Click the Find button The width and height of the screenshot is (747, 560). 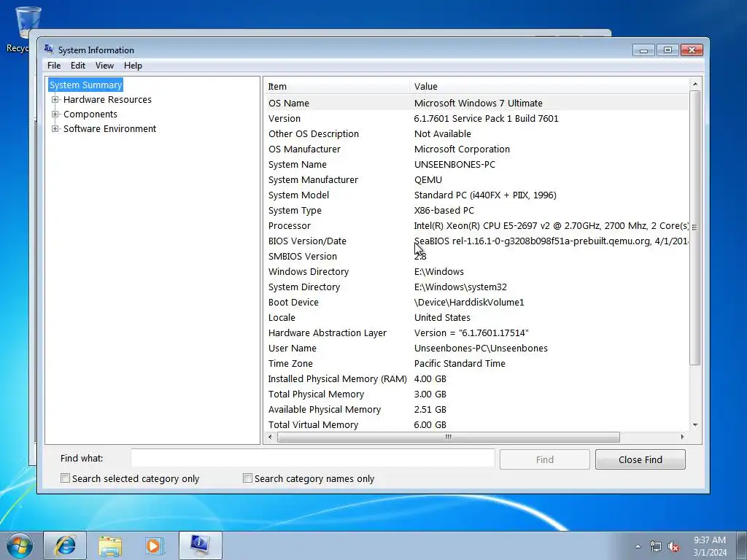544,459
